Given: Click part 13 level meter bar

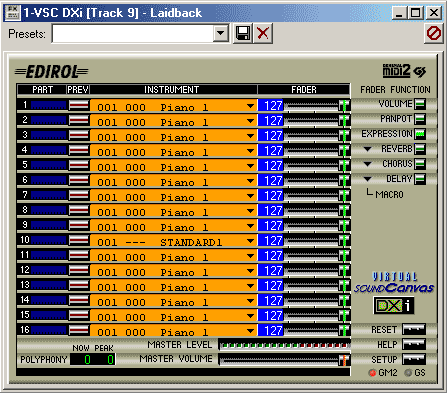Looking at the screenshot, I should [49, 285].
